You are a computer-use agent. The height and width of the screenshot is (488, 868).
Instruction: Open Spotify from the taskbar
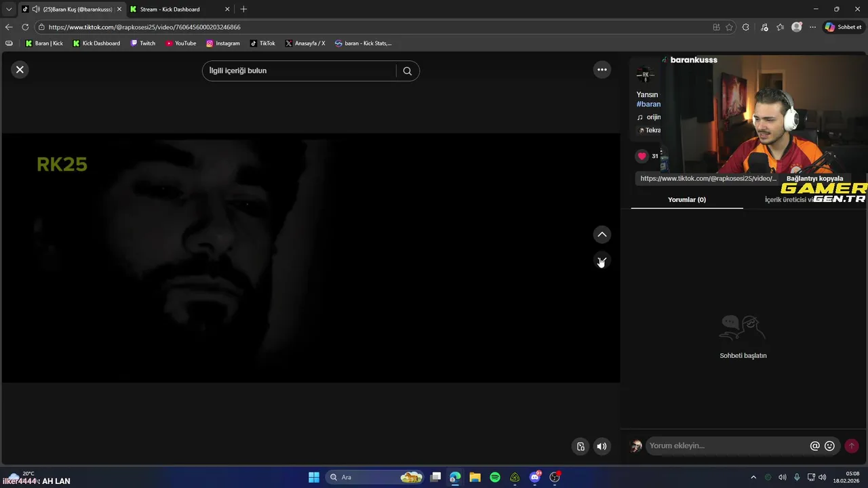tap(495, 477)
